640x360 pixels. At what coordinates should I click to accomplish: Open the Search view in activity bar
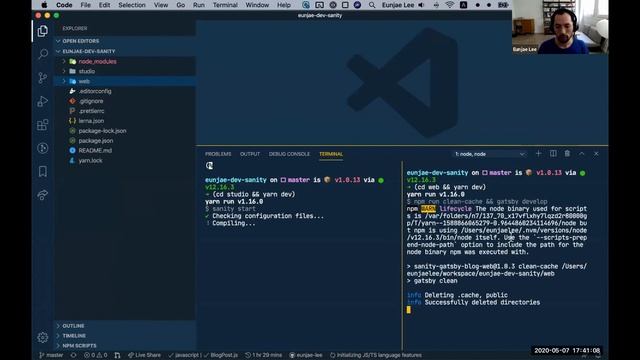42,54
